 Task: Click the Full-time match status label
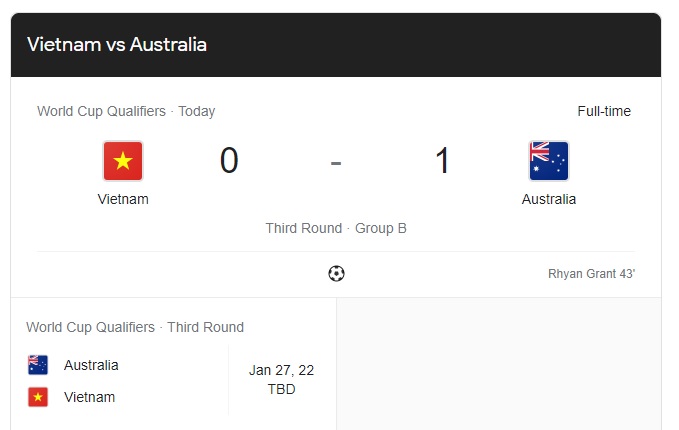click(604, 111)
